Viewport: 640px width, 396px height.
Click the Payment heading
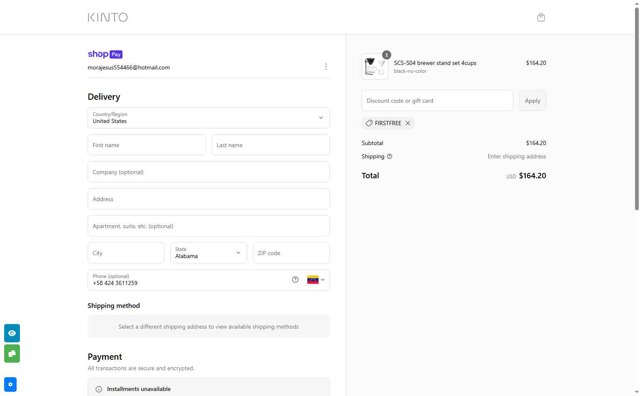coord(104,356)
